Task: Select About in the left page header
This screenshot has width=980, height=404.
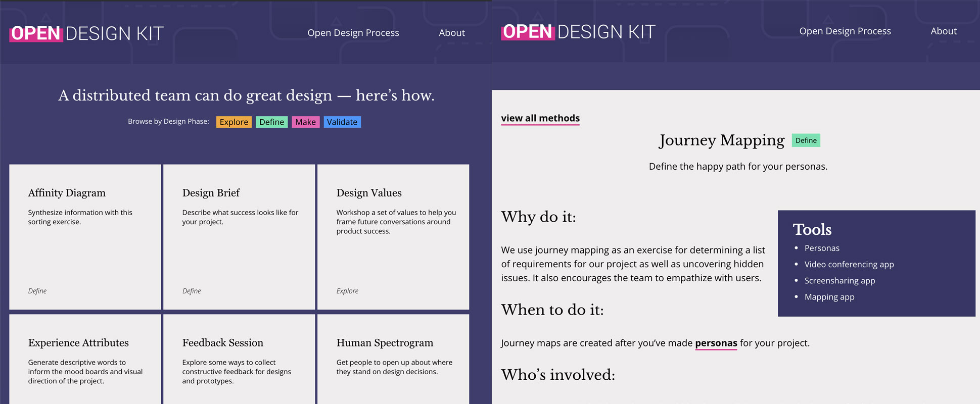Action: click(451, 33)
